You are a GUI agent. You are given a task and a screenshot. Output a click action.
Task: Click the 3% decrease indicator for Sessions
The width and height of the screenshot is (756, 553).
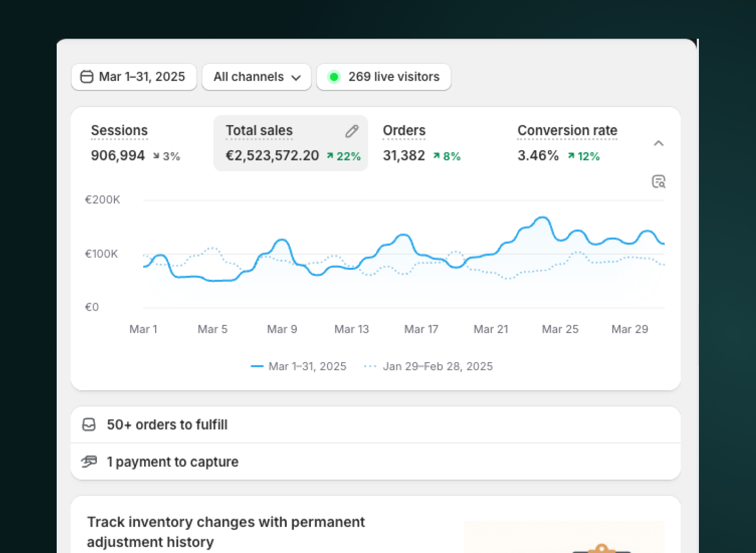point(166,156)
